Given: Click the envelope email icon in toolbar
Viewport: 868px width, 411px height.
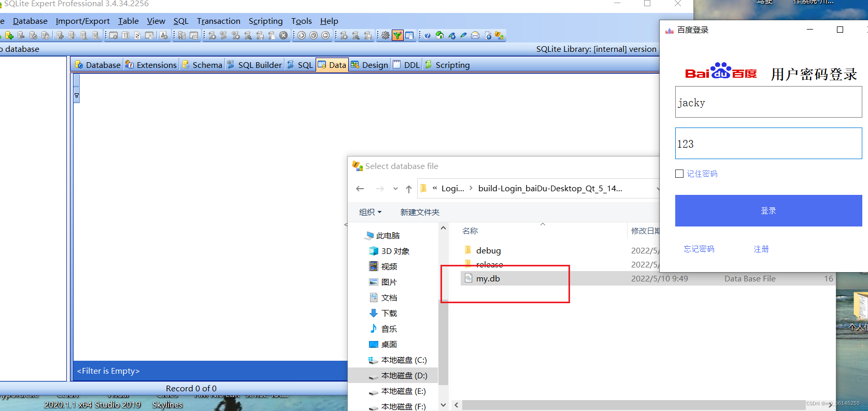Looking at the screenshot, I should click(x=475, y=35).
